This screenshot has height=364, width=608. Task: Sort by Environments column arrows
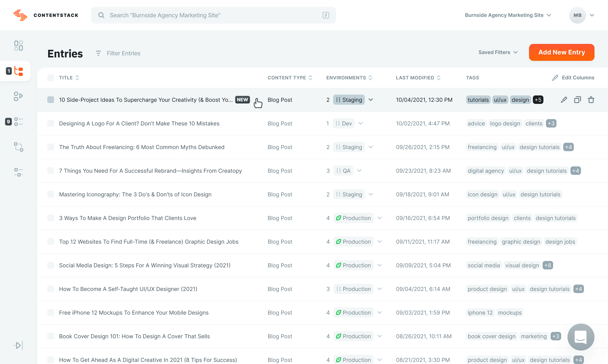coord(370,78)
